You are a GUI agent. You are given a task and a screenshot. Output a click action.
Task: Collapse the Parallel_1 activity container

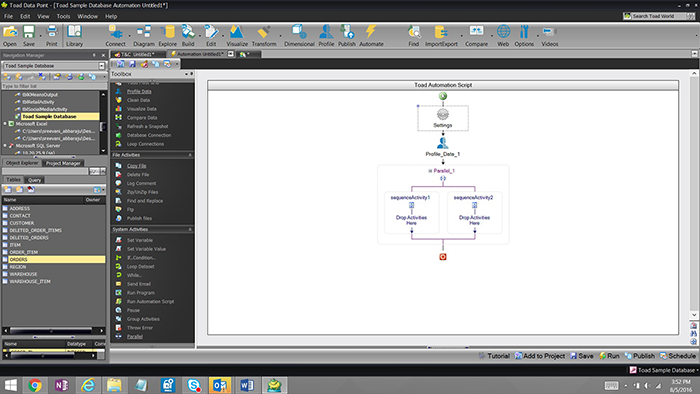point(430,171)
